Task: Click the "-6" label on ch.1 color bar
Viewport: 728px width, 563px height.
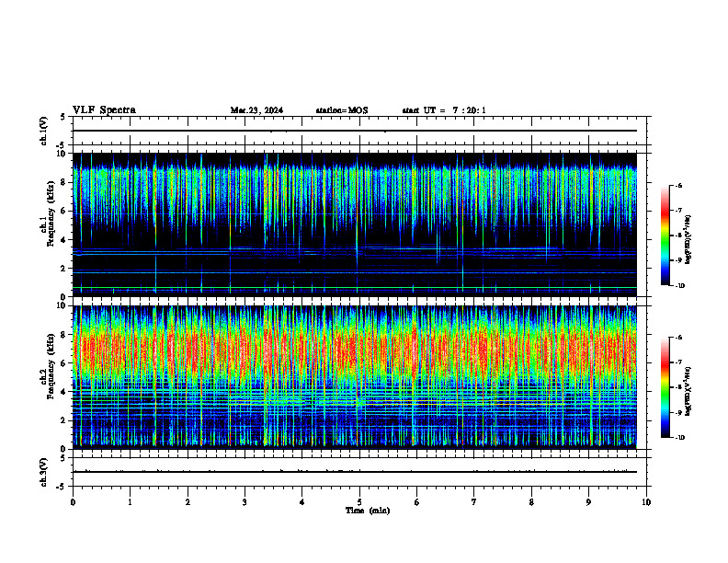Action: pyautogui.click(x=678, y=185)
